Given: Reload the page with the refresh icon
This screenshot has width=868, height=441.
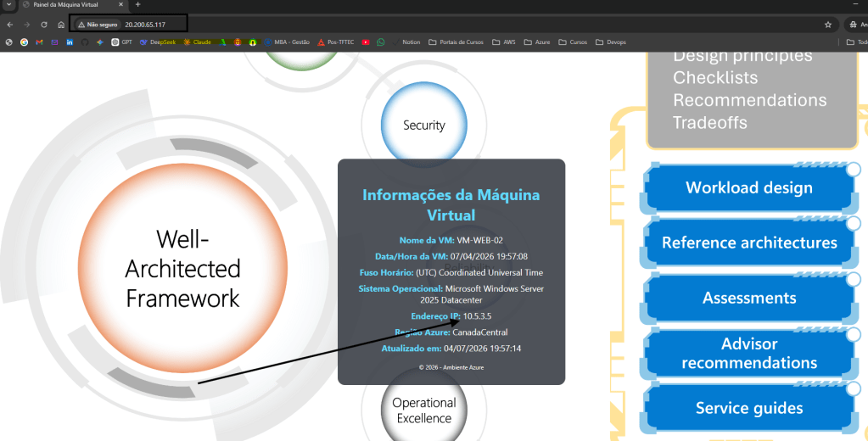Looking at the screenshot, I should coord(44,25).
